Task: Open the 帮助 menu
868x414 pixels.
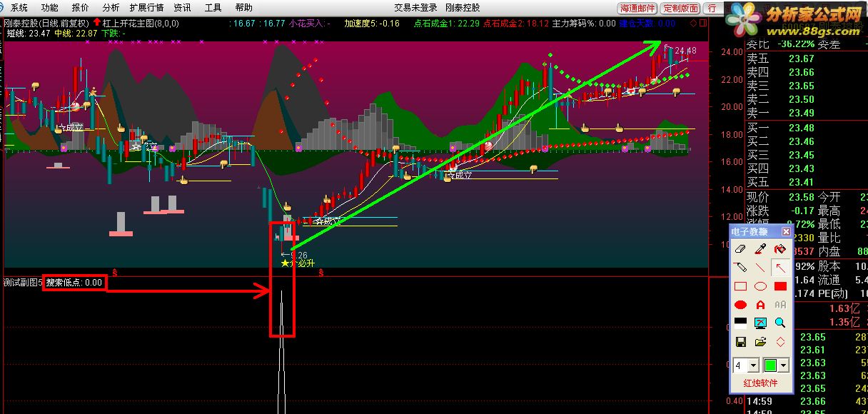Action: 243,8
